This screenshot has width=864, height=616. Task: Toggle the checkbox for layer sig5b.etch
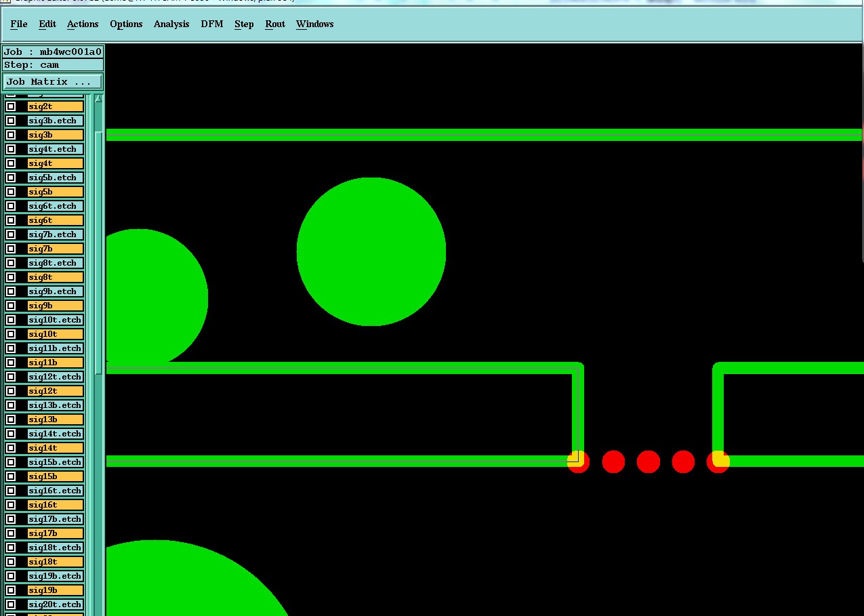[11, 178]
